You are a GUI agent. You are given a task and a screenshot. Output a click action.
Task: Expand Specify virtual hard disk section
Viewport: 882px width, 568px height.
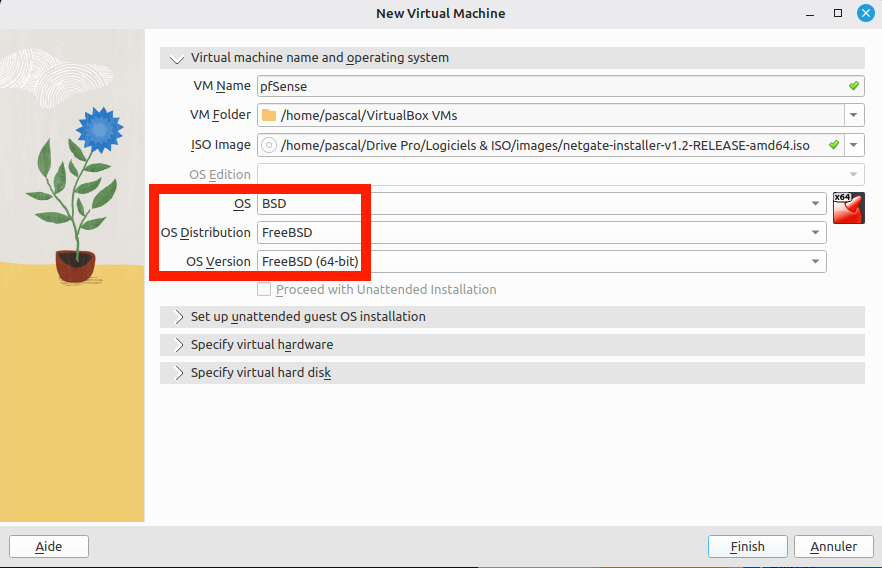click(512, 373)
